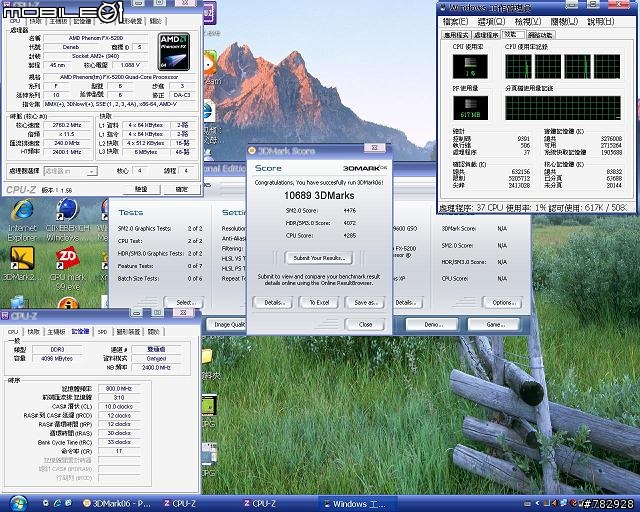The image size is (640, 512).
Task: Open the 3DMark2... yellow desktop shortcut
Action: click(22, 264)
